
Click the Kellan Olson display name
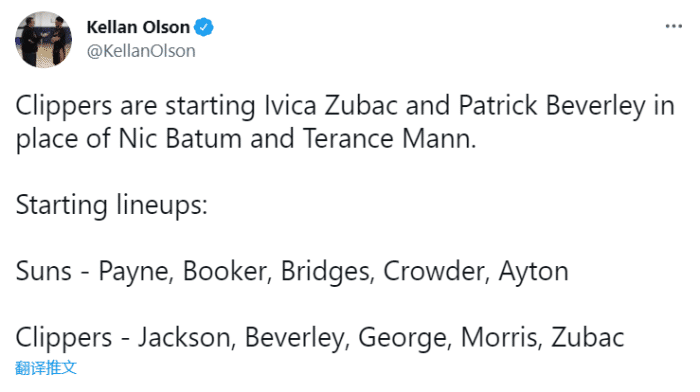(138, 27)
